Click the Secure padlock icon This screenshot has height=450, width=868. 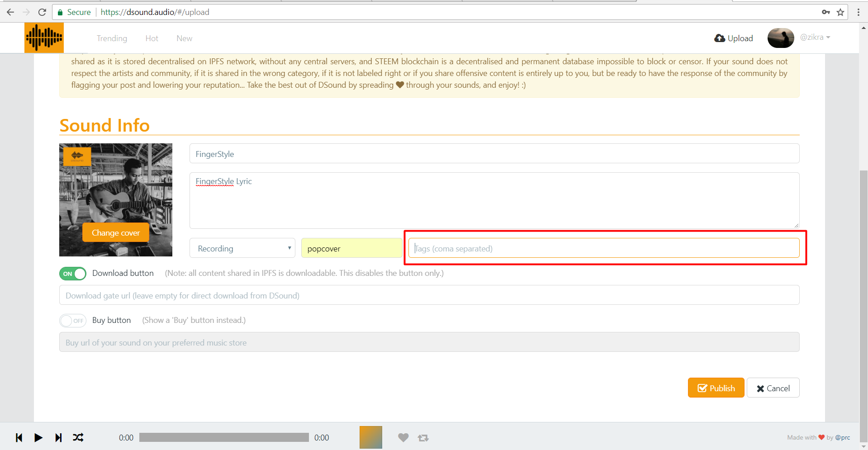[60, 12]
